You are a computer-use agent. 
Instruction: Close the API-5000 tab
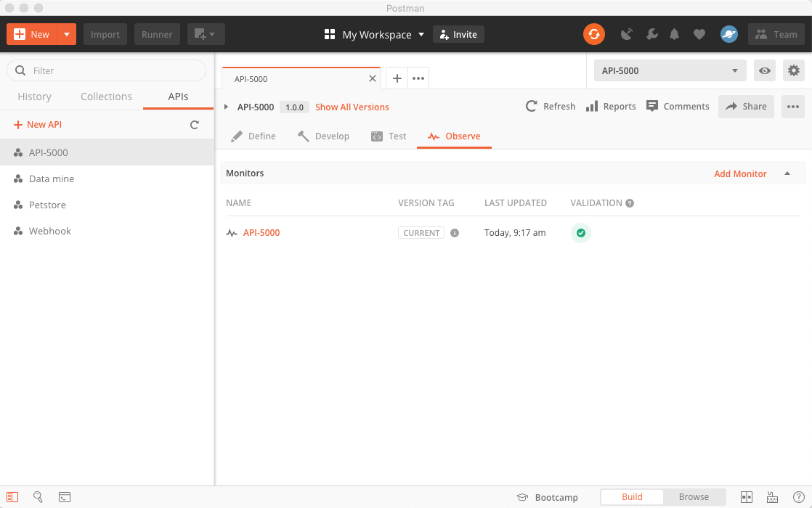click(x=373, y=78)
